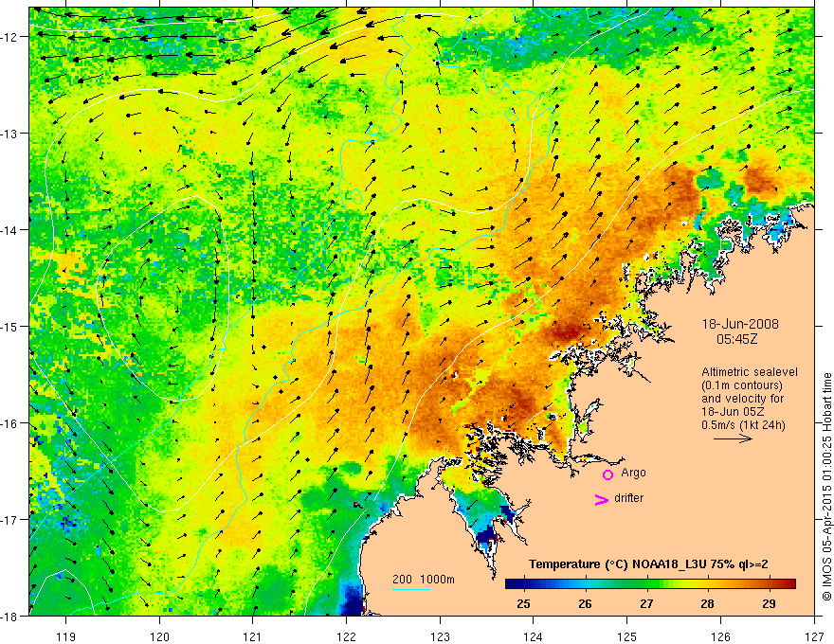This screenshot has height=644, width=834.
Task: Click the "and velocity for" text line
Action: click(742, 399)
